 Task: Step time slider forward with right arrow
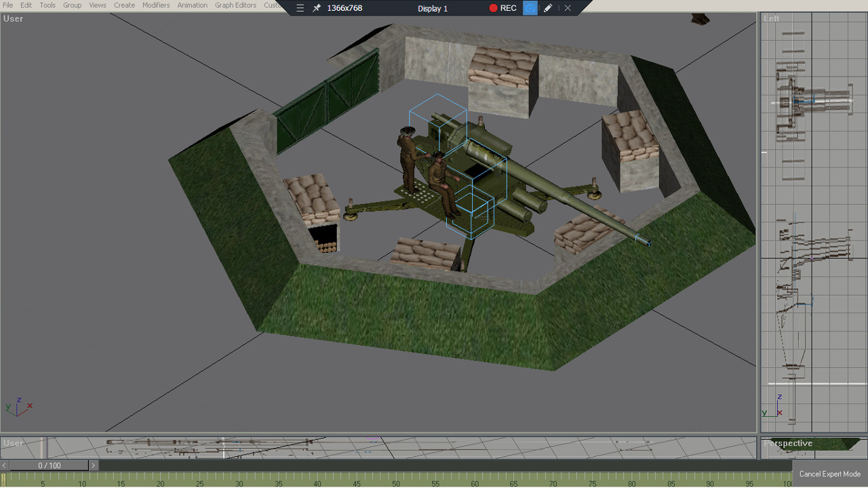click(x=94, y=466)
